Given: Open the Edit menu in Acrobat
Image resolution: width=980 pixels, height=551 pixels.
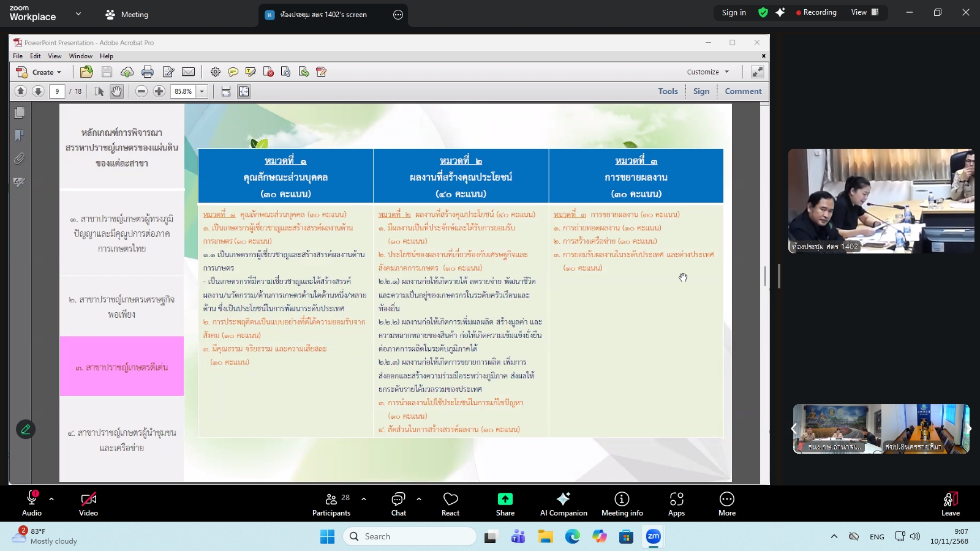Looking at the screenshot, I should tap(35, 56).
